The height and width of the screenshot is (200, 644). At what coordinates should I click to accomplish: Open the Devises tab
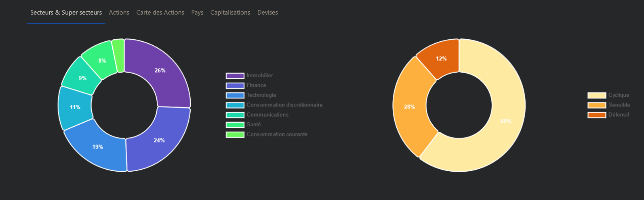pos(267,13)
